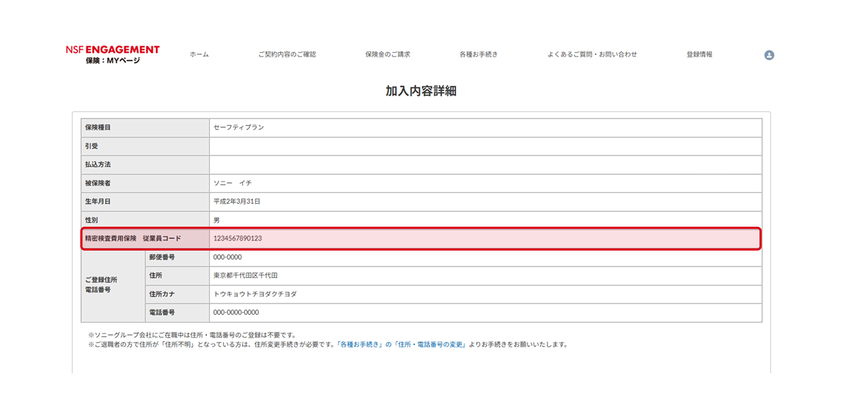Go to the ホーム menu

(x=199, y=54)
